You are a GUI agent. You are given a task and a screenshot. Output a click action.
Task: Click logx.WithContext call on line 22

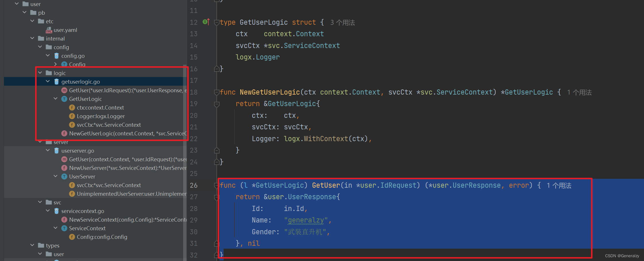click(x=326, y=139)
